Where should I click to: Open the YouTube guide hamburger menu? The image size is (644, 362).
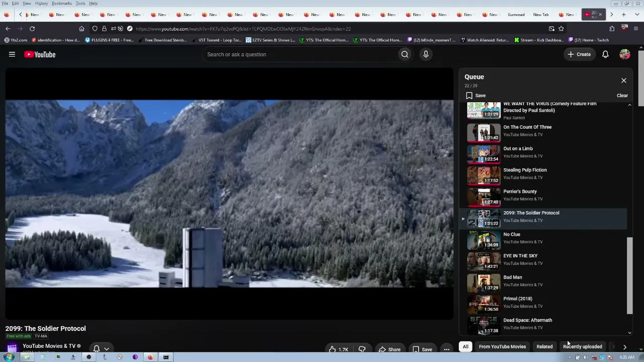pyautogui.click(x=12, y=54)
